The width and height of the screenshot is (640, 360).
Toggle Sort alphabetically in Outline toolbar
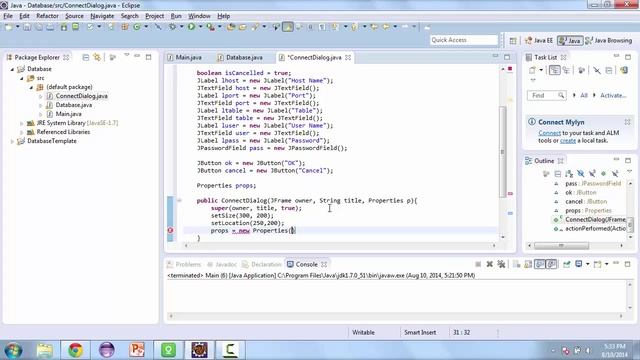(x=569, y=174)
